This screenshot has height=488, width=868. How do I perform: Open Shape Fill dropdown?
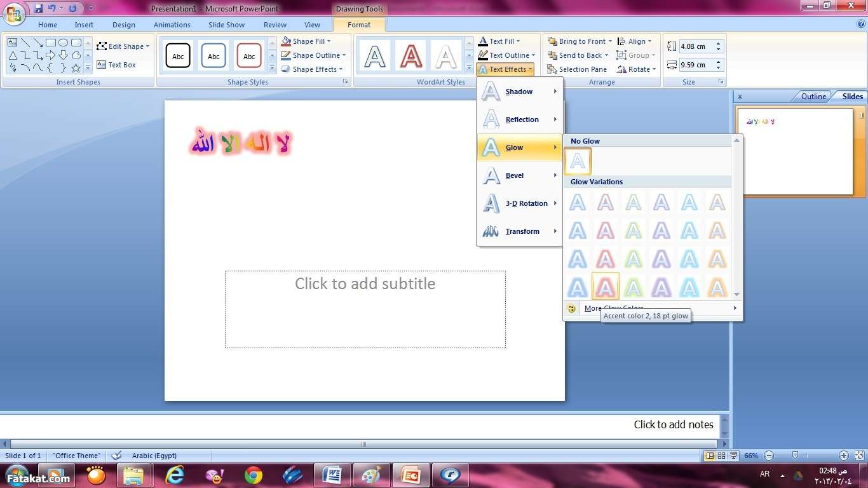[x=306, y=41]
